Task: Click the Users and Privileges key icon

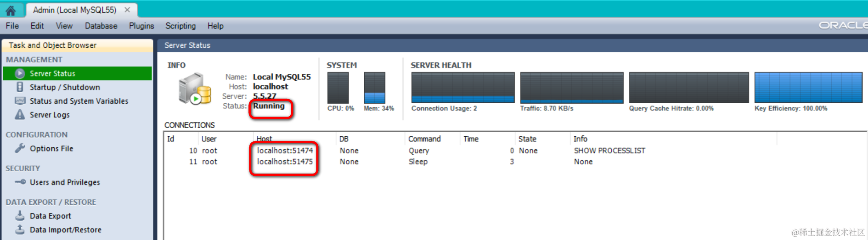Action: tap(20, 182)
